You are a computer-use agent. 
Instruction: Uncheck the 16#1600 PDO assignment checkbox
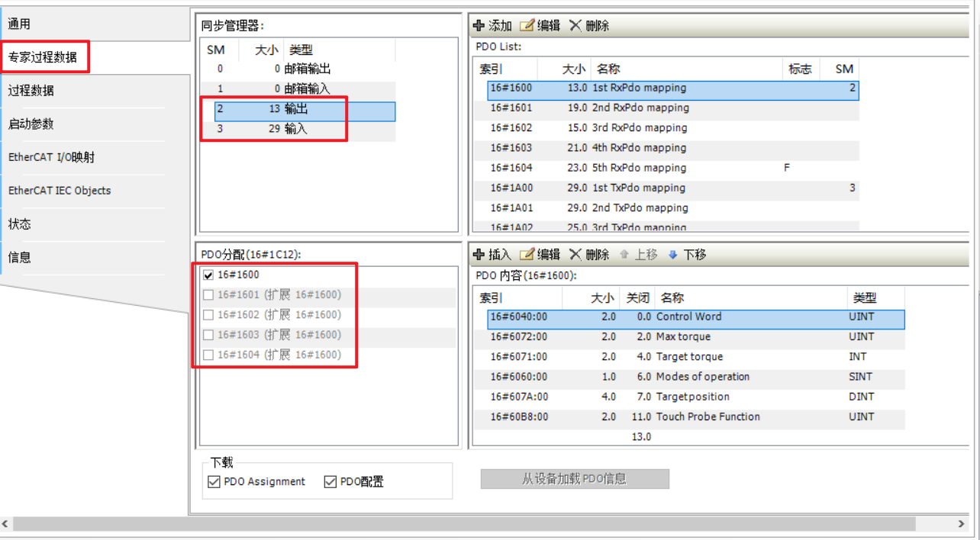click(208, 275)
